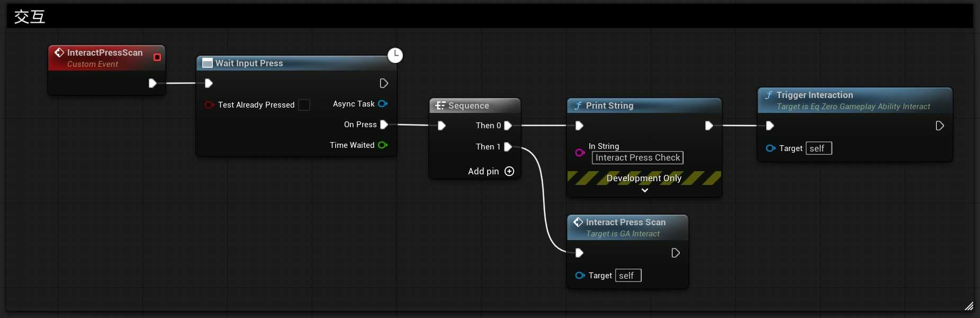Click the In String magenta input pin
980x318 pixels.
(x=580, y=153)
